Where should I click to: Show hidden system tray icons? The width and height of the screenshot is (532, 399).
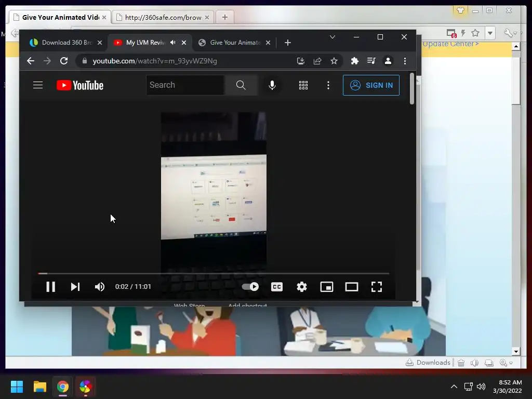(x=454, y=387)
